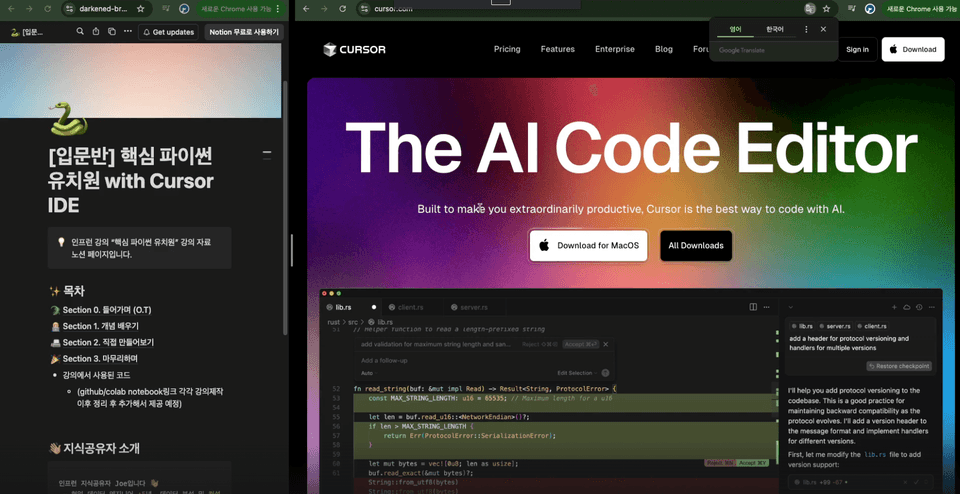Open Features in Cursor site navigation
Image resolution: width=960 pixels, height=494 pixels.
tap(558, 49)
